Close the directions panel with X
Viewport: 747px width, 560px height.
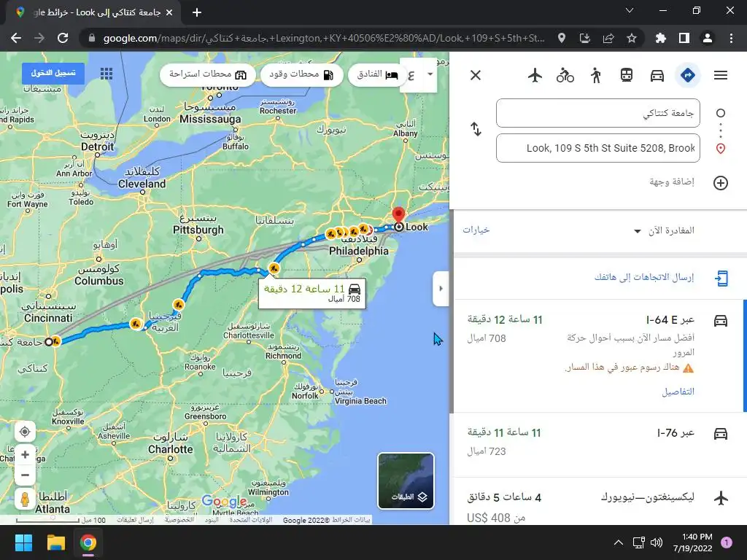tap(476, 75)
